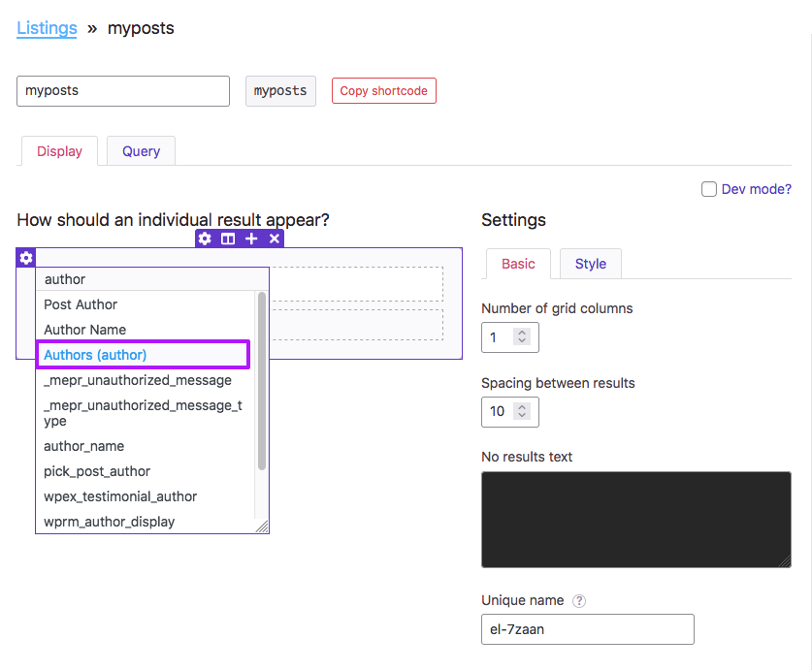Choose 'Post Author' in the field list
The width and height of the screenshot is (812, 670).
[x=81, y=304]
